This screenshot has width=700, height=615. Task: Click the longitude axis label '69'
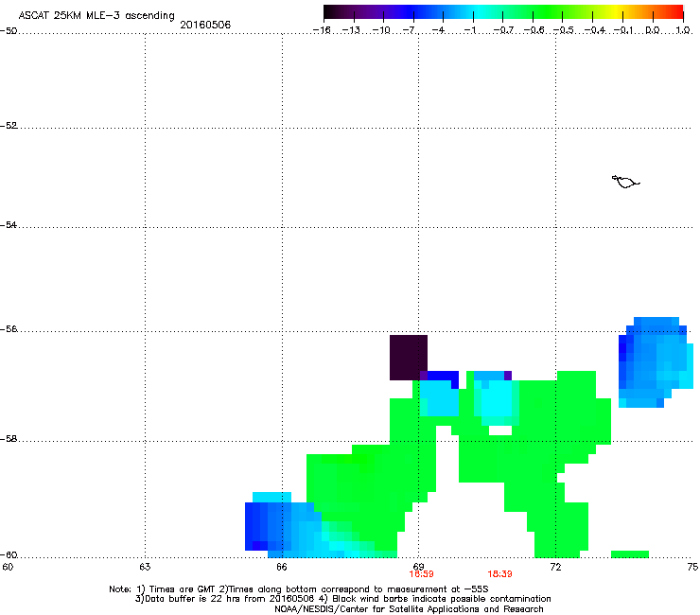pyautogui.click(x=418, y=567)
